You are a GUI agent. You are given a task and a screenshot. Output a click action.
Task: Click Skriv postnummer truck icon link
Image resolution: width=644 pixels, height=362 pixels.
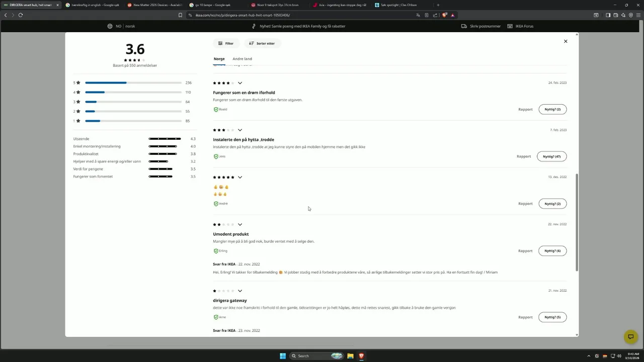point(481,26)
